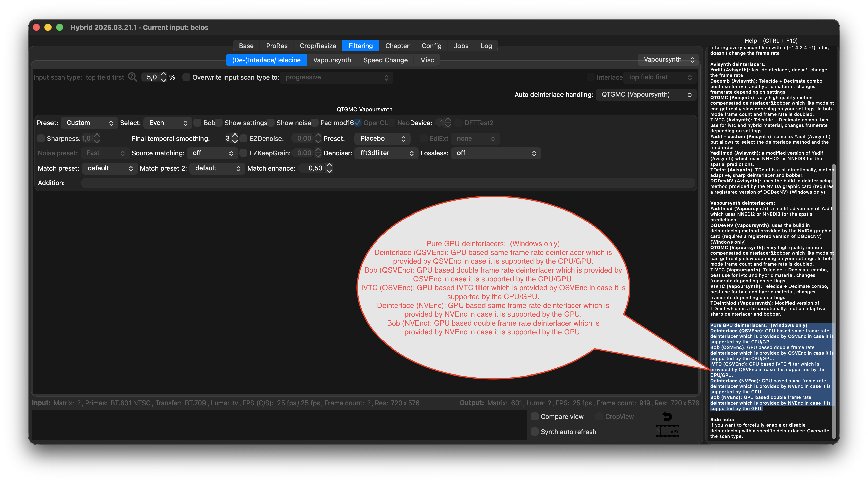Tick the EZDenoise checkbox
Image resolution: width=868 pixels, height=482 pixels.
click(x=244, y=139)
